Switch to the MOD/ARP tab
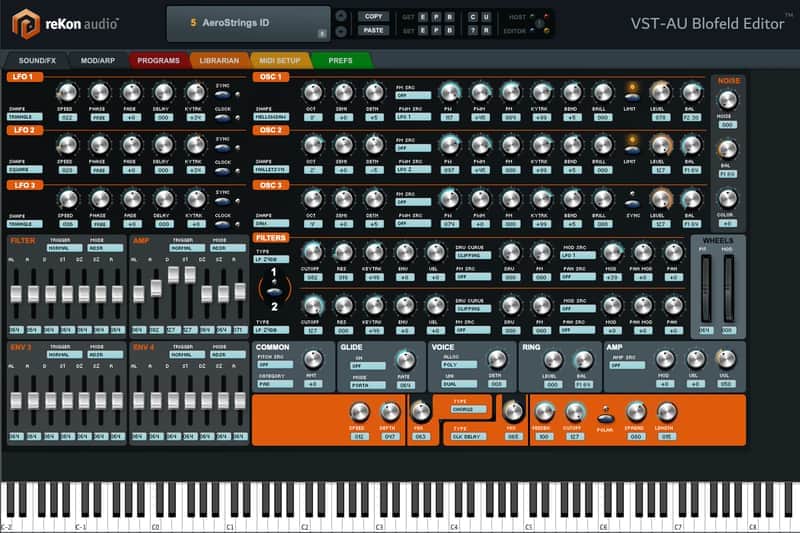Viewport: 800px width, 533px height. tap(98, 60)
